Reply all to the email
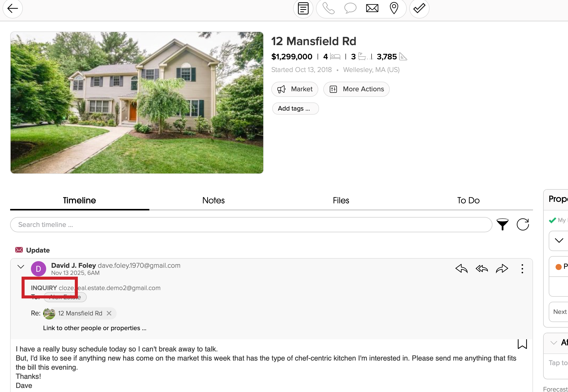Screen dimensions: 568x392 click(482, 269)
